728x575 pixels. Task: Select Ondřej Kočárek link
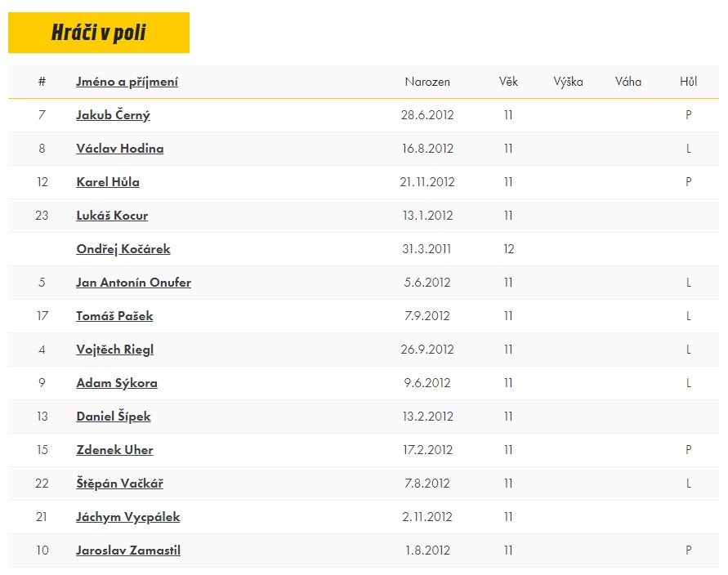click(123, 249)
